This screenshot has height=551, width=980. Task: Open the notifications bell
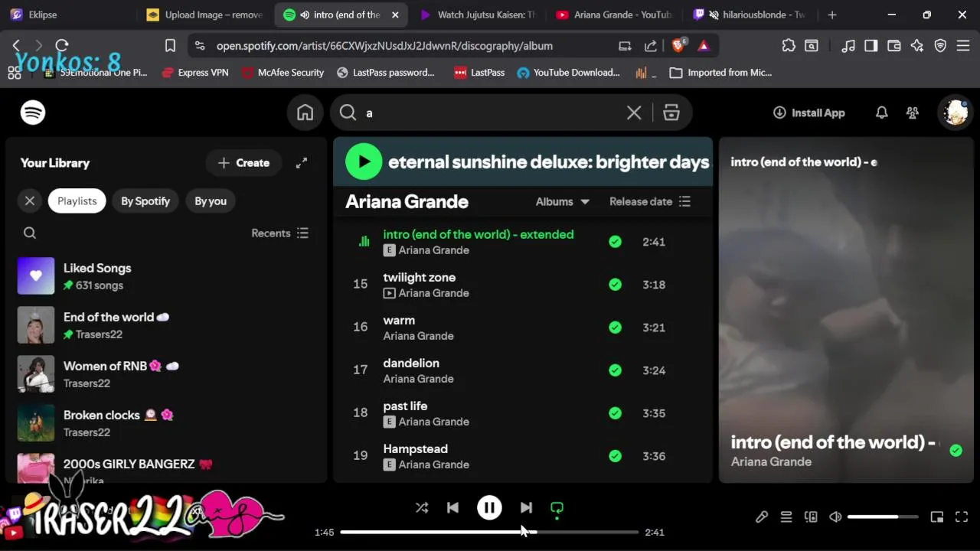tap(882, 112)
